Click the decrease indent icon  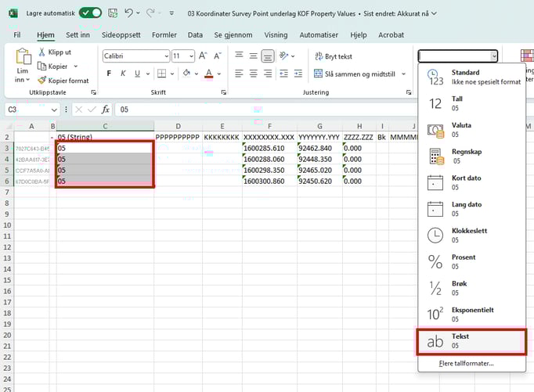pyautogui.click(x=283, y=74)
